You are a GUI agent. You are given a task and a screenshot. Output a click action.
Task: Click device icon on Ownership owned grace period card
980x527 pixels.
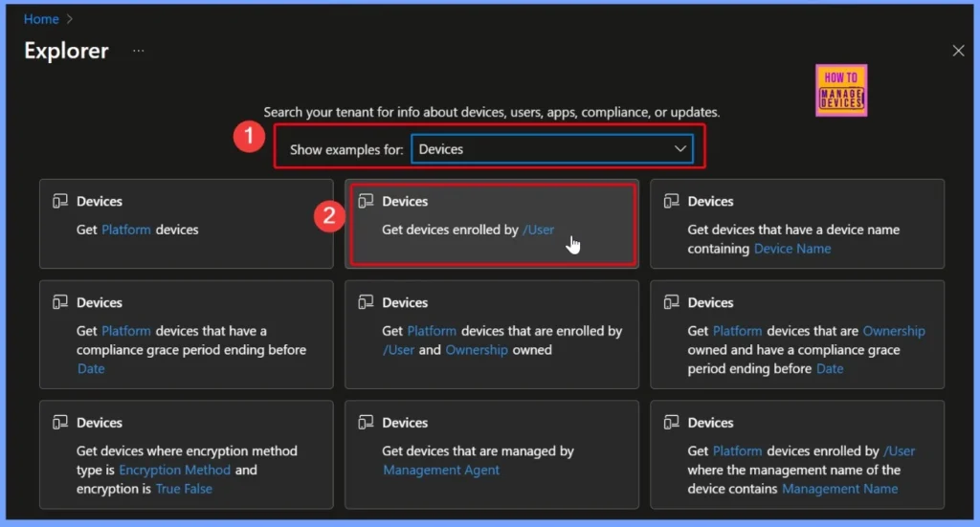click(671, 302)
